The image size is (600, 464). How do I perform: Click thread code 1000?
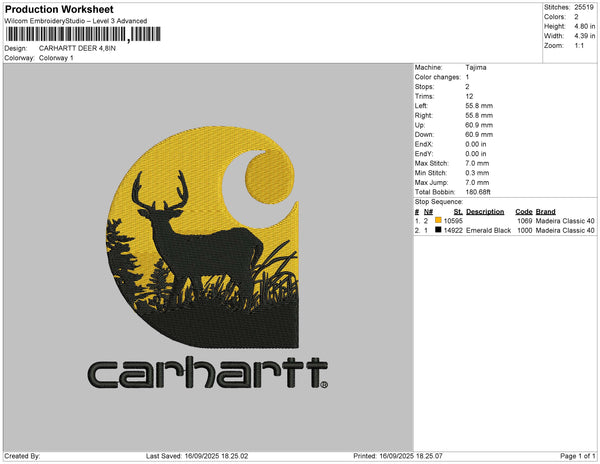[x=525, y=230]
